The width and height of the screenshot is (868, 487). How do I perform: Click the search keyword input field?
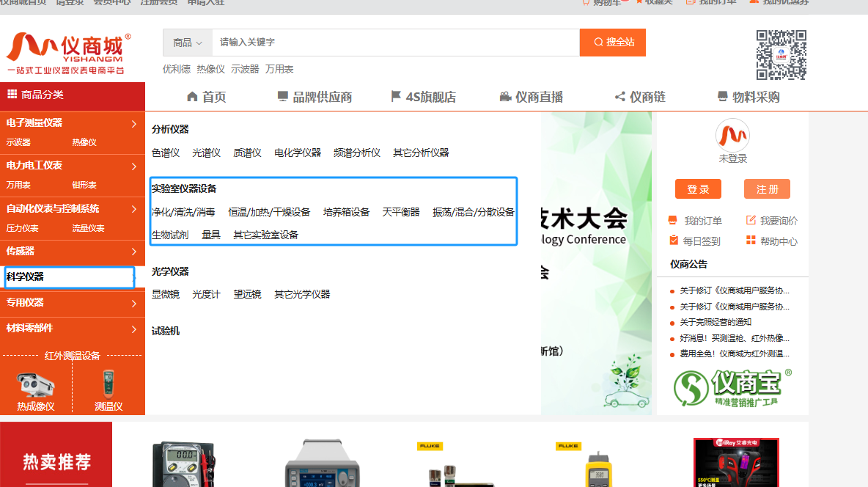click(396, 43)
